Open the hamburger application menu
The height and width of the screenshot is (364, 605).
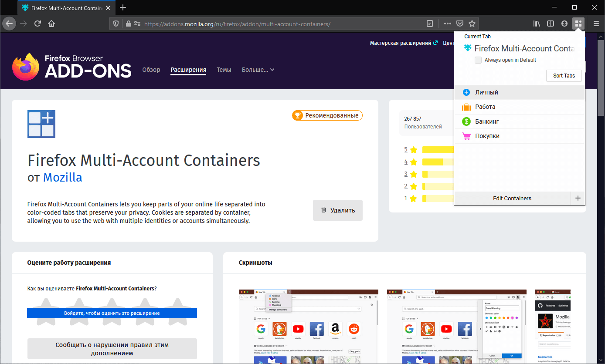coord(596,24)
